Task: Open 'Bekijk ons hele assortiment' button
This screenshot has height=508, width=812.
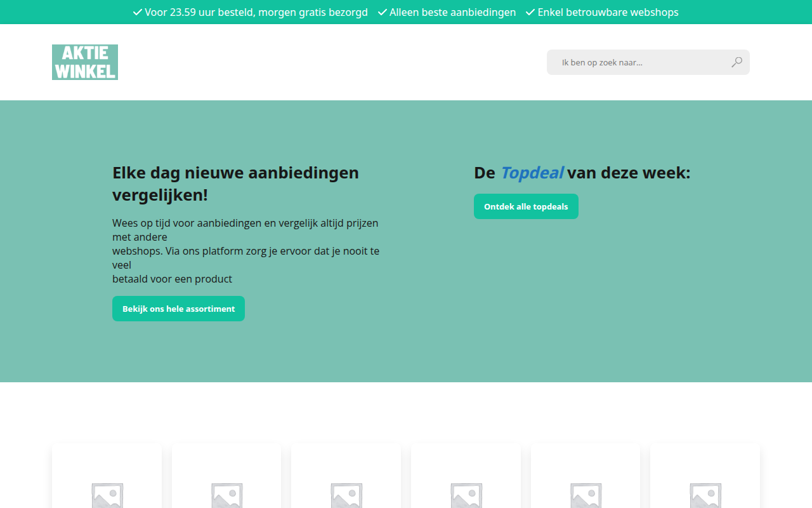Action: (178, 309)
